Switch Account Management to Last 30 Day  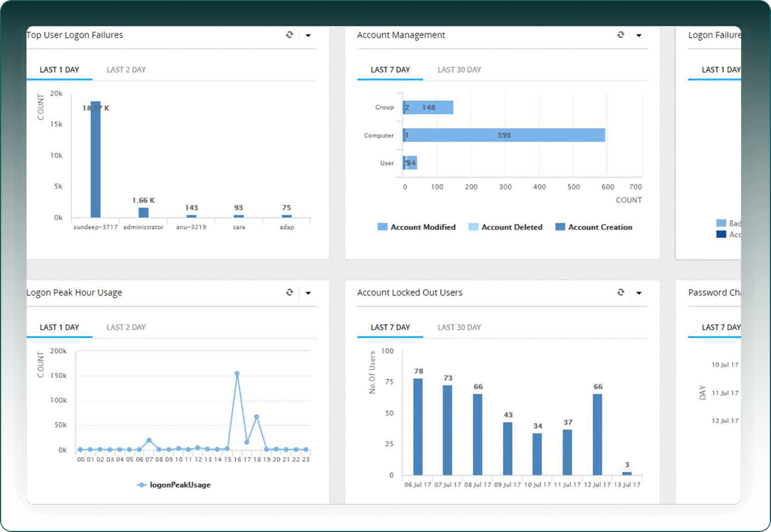click(459, 70)
